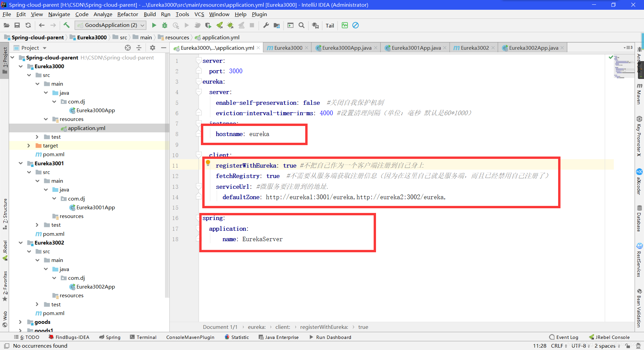This screenshot has height=350, width=644.
Task: Open the Spring tool window
Action: [x=110, y=337]
